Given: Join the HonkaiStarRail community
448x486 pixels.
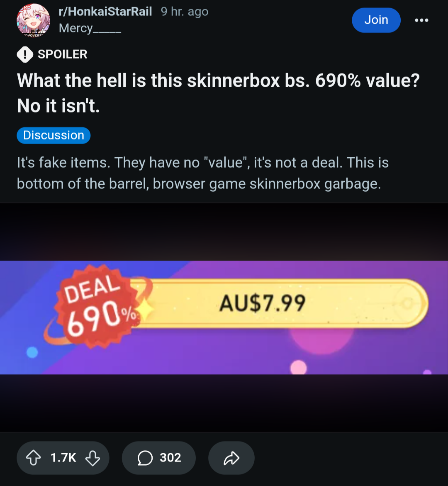Looking at the screenshot, I should pos(376,20).
